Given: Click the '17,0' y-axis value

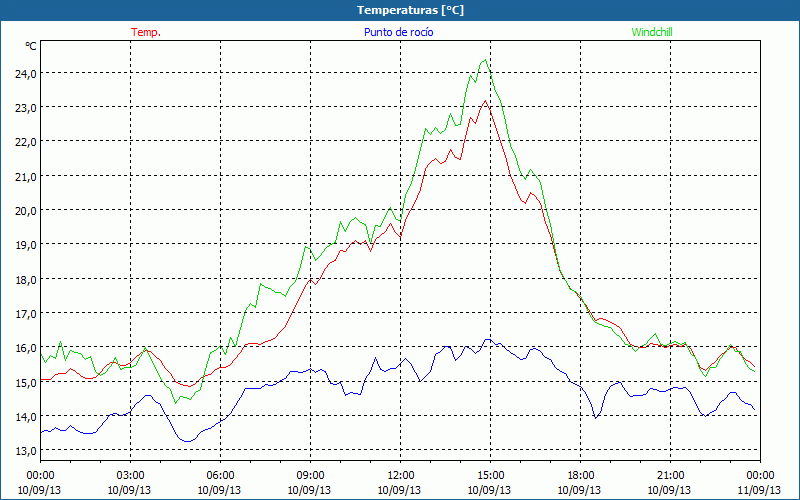Looking at the screenshot, I should [26, 314].
